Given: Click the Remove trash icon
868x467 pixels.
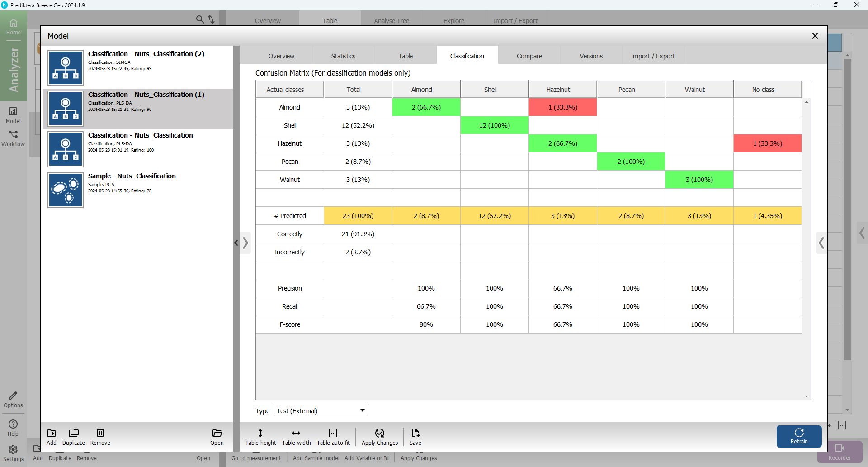Looking at the screenshot, I should tap(100, 434).
